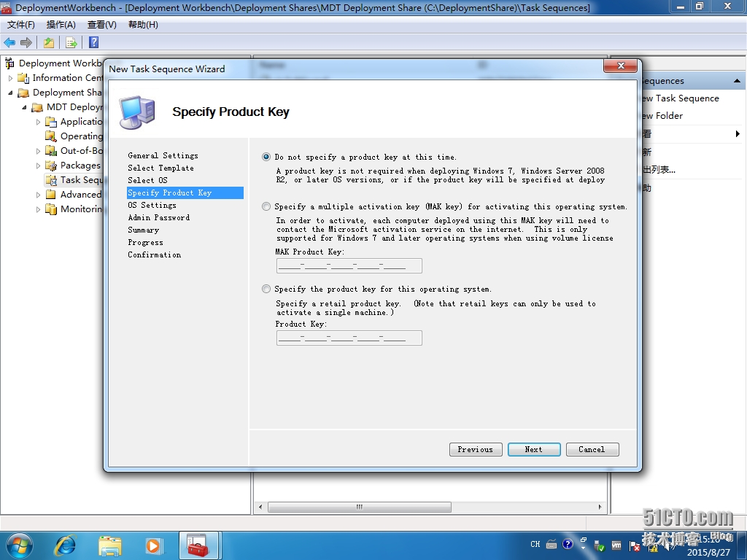The width and height of the screenshot is (747, 560).
Task: Open Windows Media Player from taskbar
Action: [x=153, y=545]
